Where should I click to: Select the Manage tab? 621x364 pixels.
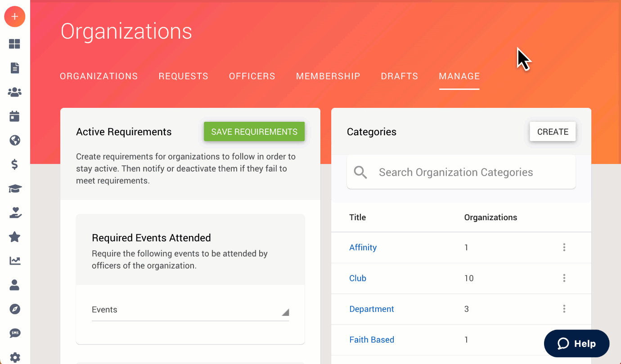(x=459, y=76)
